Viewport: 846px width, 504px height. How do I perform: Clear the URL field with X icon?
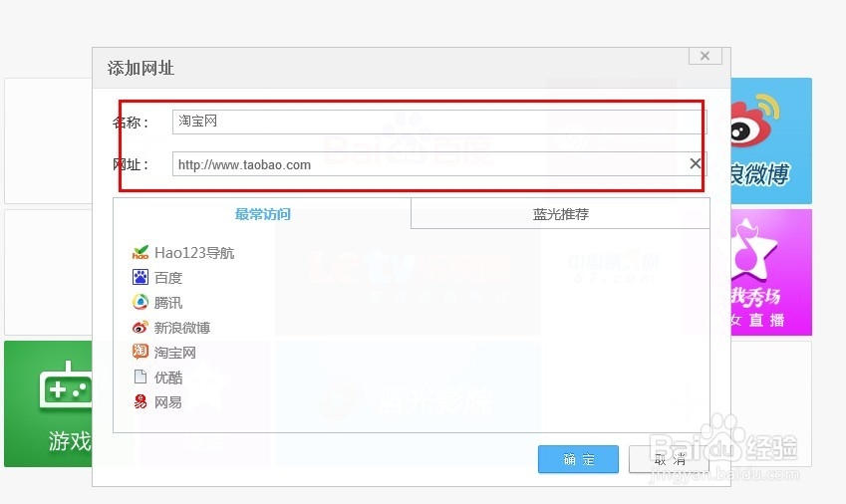[x=696, y=163]
